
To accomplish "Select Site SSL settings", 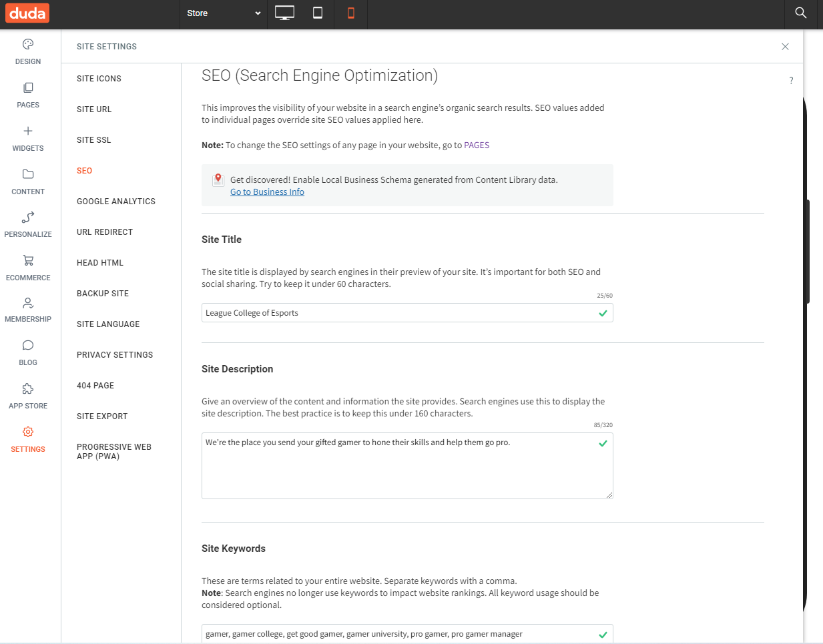I will tap(94, 140).
